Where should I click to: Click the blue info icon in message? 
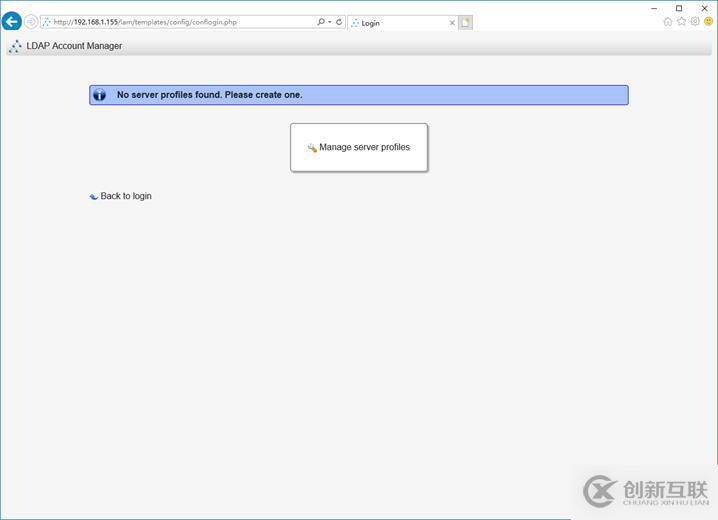pos(99,95)
